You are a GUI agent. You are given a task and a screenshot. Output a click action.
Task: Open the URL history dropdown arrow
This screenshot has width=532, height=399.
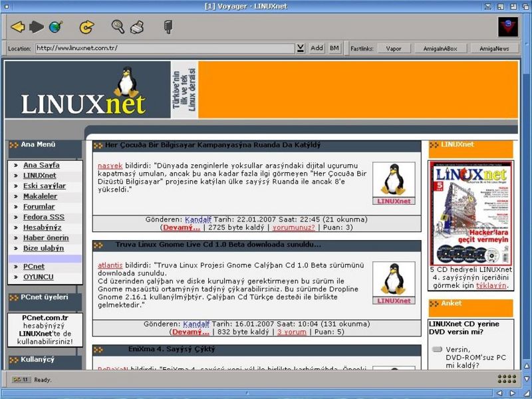[301, 48]
